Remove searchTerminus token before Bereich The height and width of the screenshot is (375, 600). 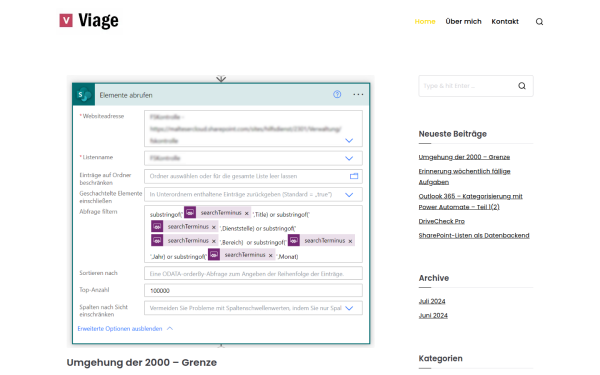pyautogui.click(x=214, y=241)
